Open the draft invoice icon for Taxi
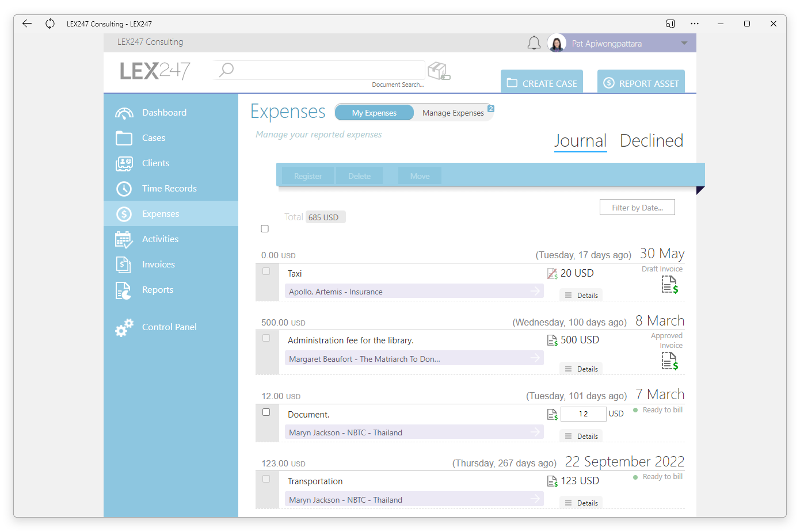800x532 pixels. coord(670,285)
